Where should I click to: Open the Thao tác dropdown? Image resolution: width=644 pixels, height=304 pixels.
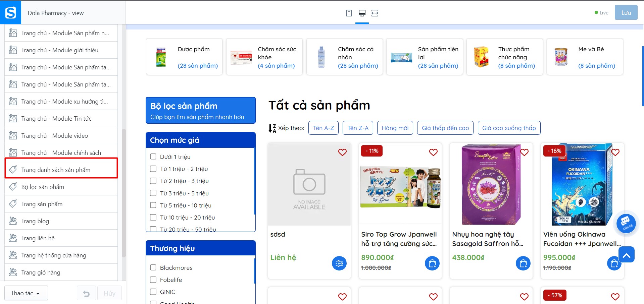click(26, 293)
